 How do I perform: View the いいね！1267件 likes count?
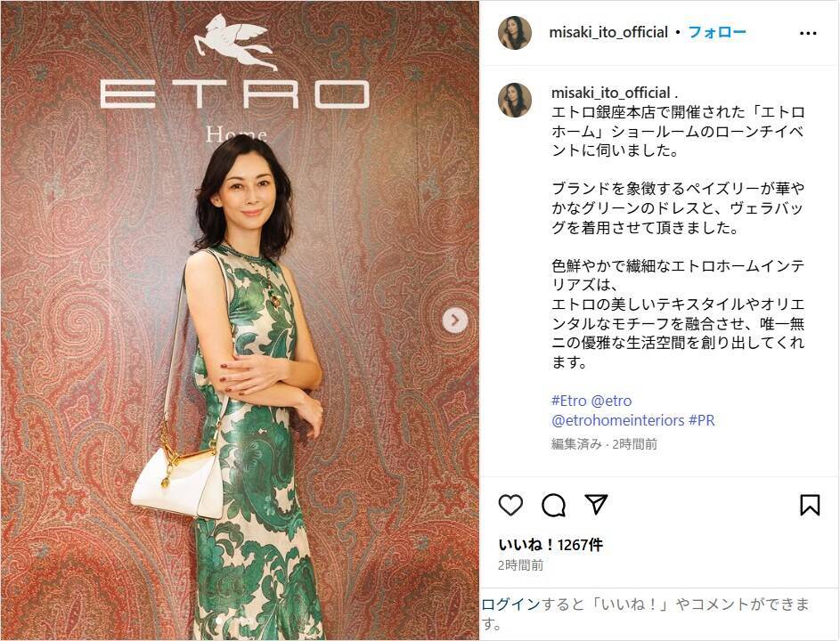click(550, 545)
